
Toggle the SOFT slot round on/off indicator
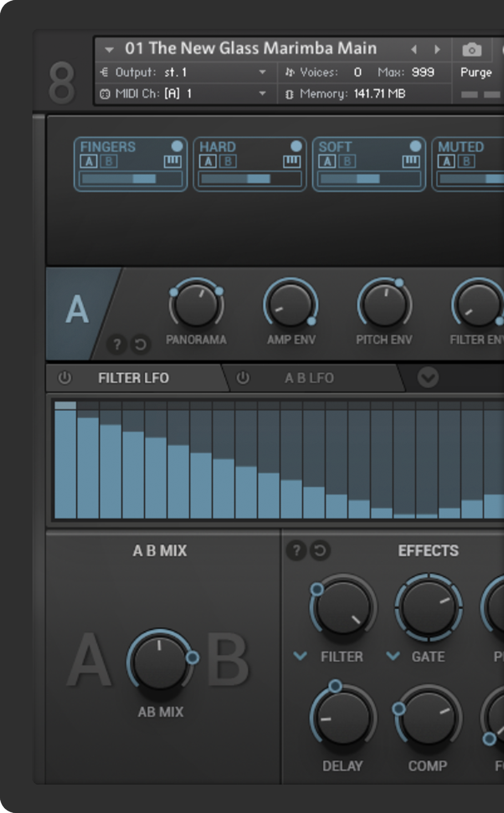[x=415, y=146]
